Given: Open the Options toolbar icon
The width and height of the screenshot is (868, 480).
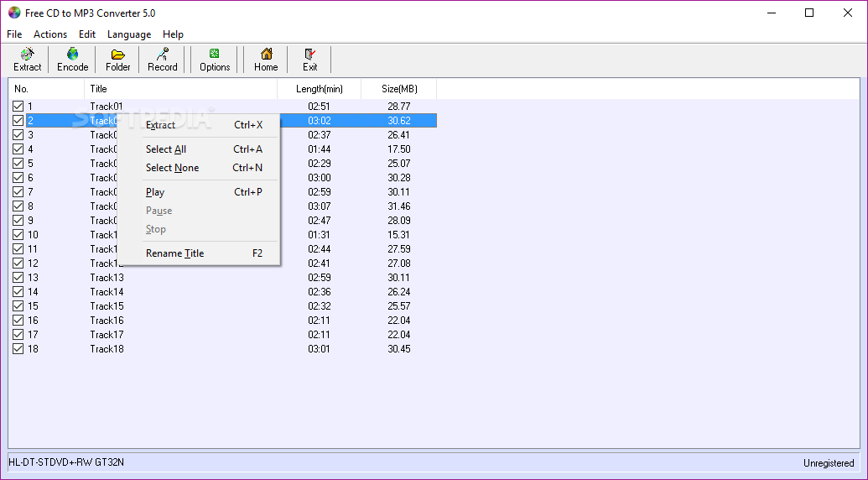Looking at the screenshot, I should point(214,60).
